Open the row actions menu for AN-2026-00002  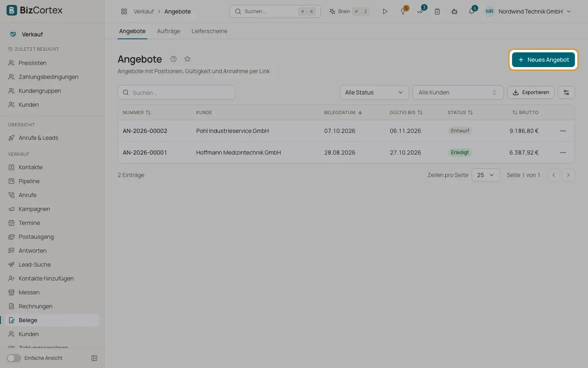coord(563,131)
